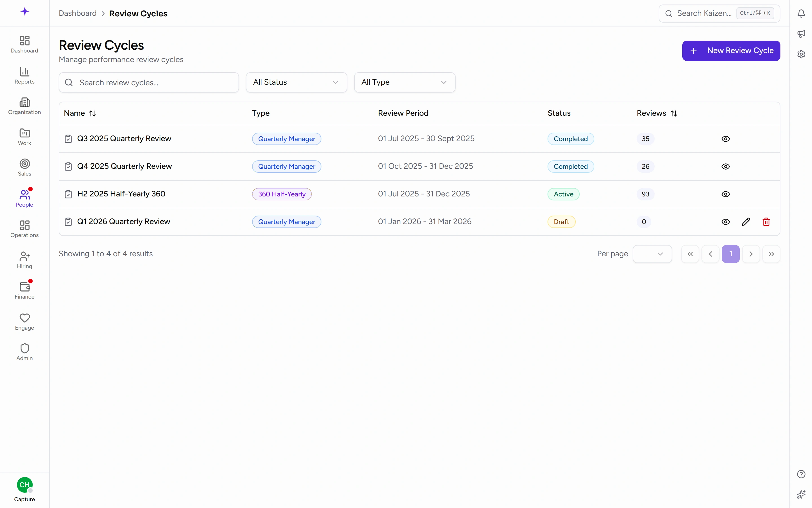The height and width of the screenshot is (508, 812).
Task: Go to next page
Action: (751, 254)
